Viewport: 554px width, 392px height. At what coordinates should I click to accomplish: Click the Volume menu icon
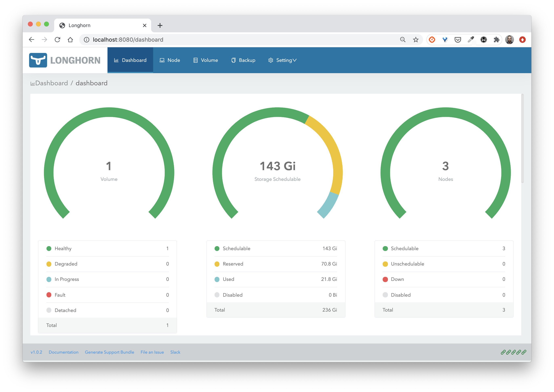(195, 60)
